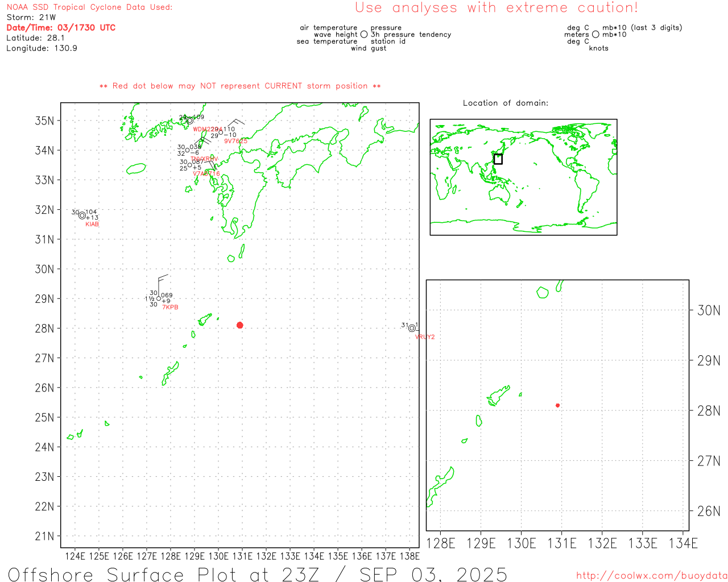Click the 069 pressure value at station 7KPB
Viewport: 728px width, 582px height.
[x=167, y=296]
